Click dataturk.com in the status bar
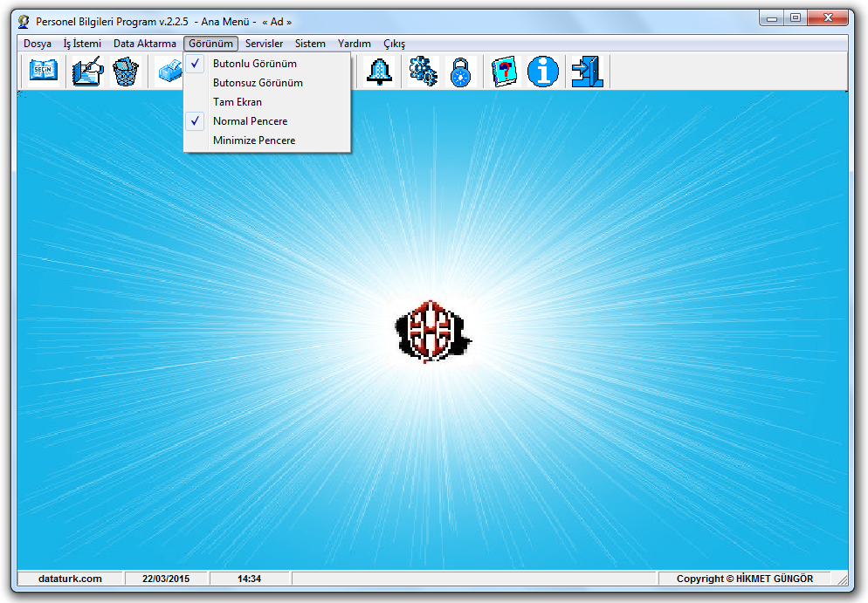Screen dimensions: 868x603 point(70,579)
